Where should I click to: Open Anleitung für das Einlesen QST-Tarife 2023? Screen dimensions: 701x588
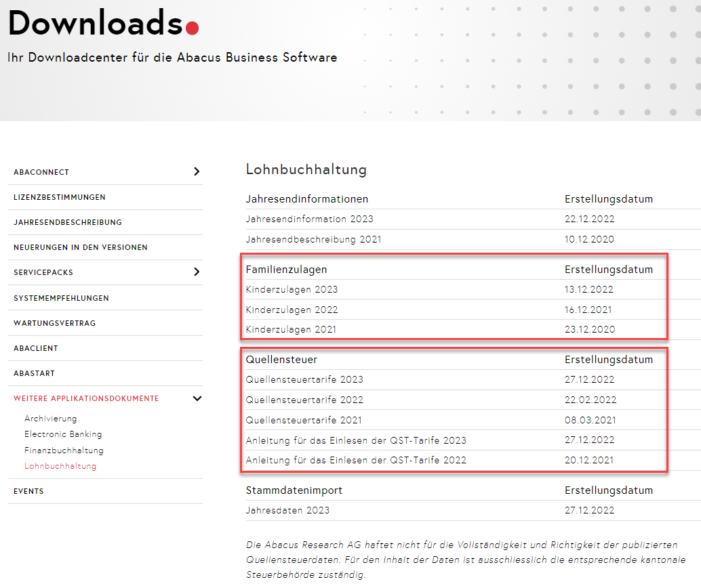tap(356, 440)
